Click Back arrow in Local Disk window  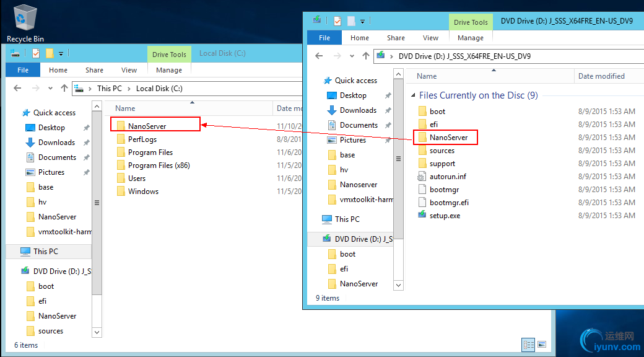point(17,88)
